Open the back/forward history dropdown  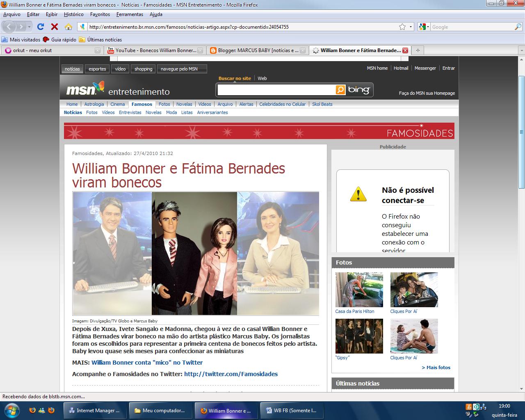point(28,27)
